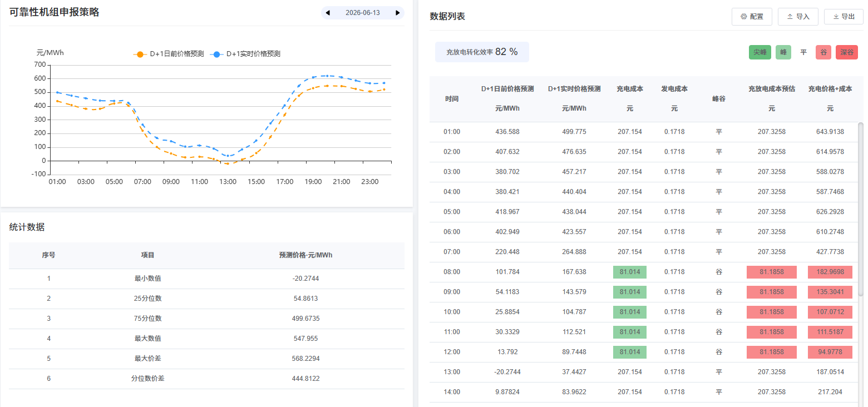
Task: Click the 可靠性机组申报策略 panel title
Action: pos(54,12)
